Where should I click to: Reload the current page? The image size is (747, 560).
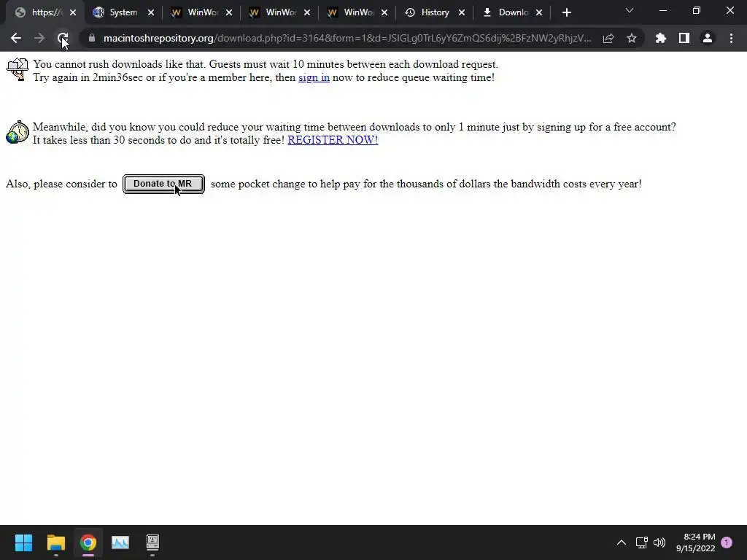pos(63,38)
